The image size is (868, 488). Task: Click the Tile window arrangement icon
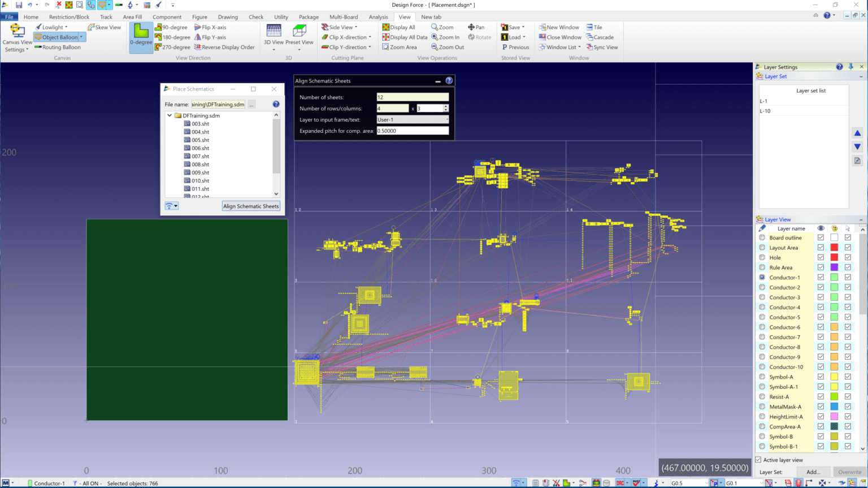(x=594, y=27)
